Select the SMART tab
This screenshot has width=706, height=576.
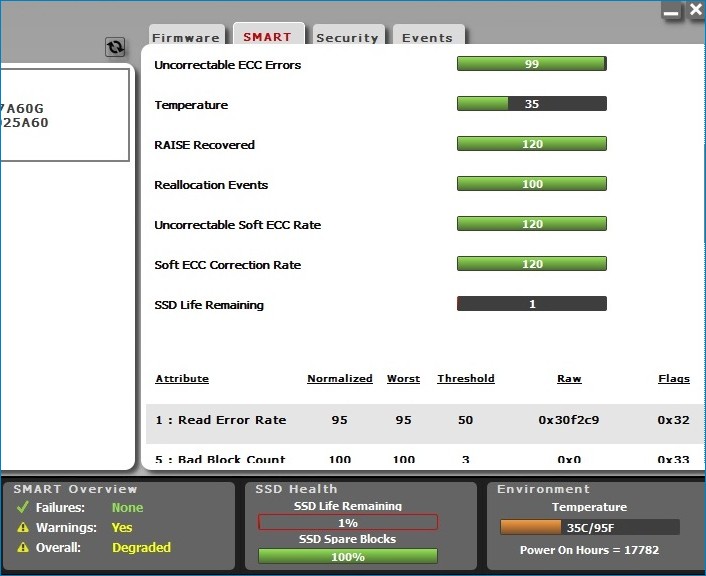click(x=267, y=36)
